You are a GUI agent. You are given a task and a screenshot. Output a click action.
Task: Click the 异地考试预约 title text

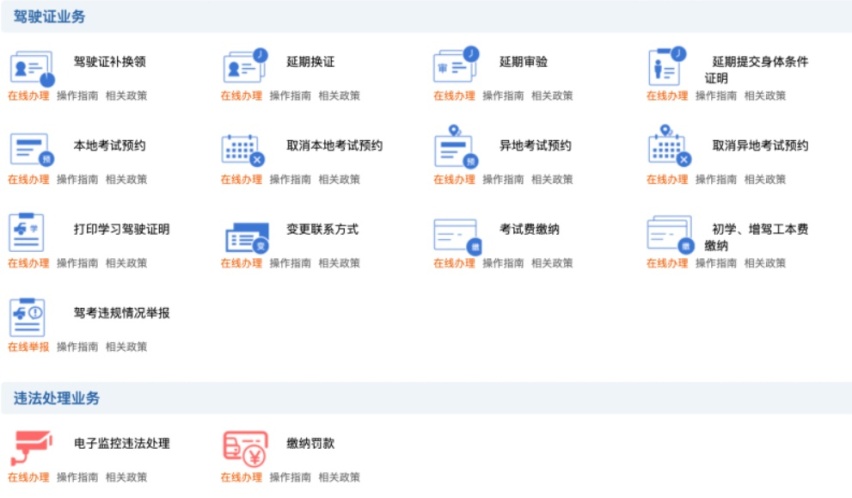535,146
